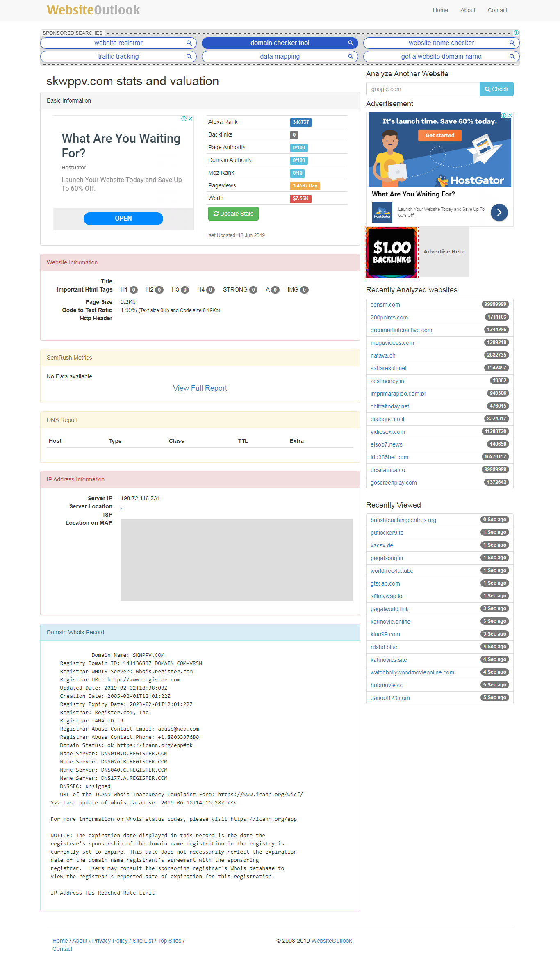560x957 pixels.
Task: Click search icon beside 'domain checker tool'
Action: point(351,43)
